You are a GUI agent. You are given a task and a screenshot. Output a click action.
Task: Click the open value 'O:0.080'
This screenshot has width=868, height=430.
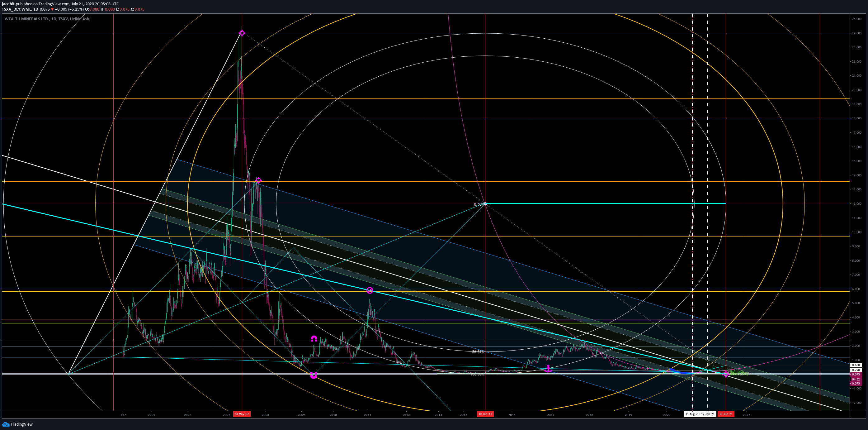[x=92, y=9]
